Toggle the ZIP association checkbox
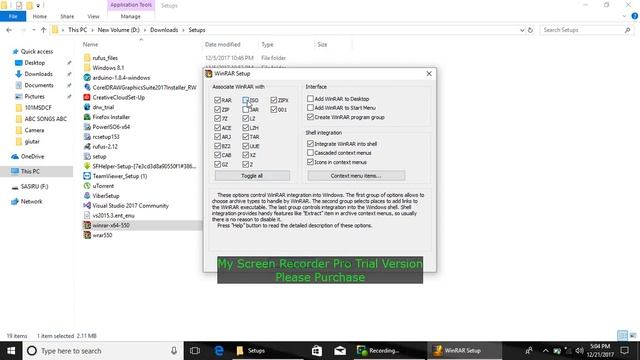 coord(218,109)
